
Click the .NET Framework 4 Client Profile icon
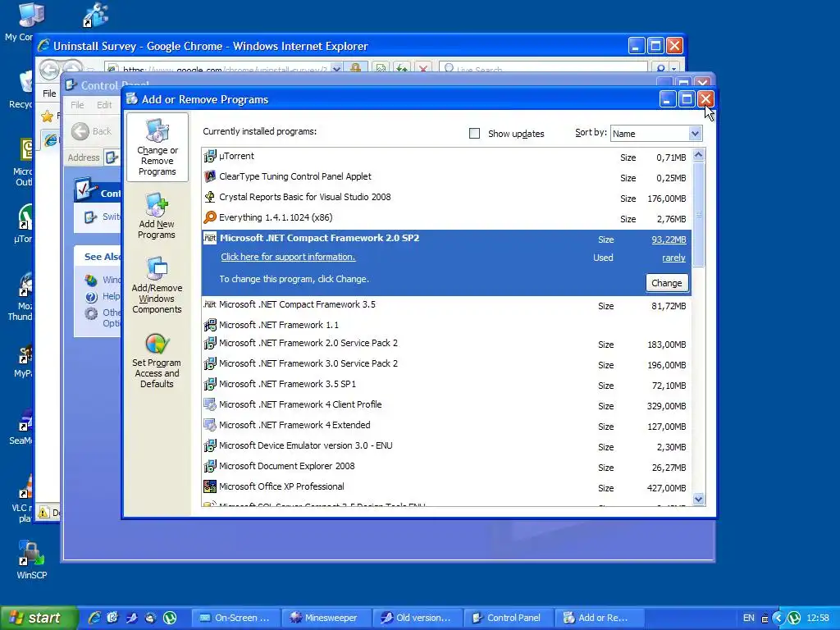[x=210, y=404]
